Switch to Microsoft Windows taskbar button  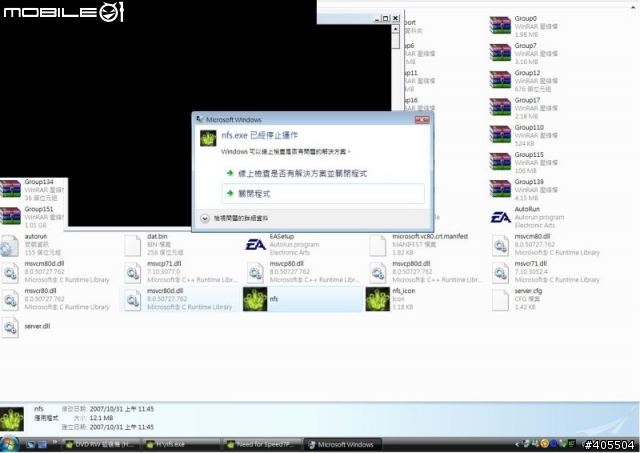click(343, 444)
